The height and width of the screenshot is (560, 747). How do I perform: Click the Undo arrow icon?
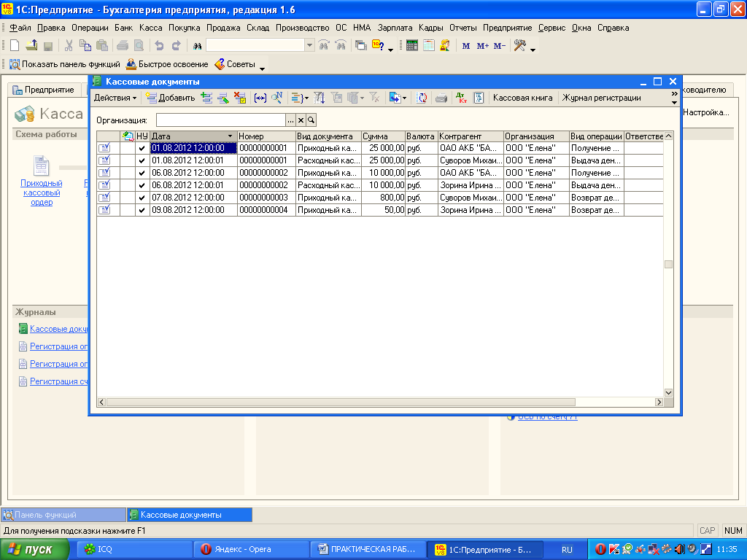pos(159,46)
